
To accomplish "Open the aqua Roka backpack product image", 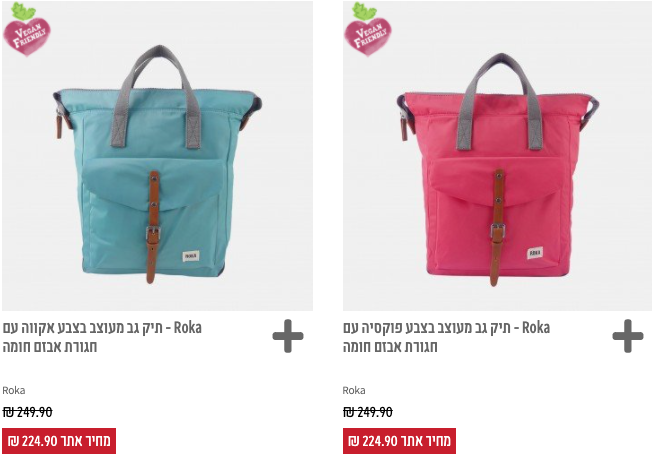I will (x=157, y=156).
